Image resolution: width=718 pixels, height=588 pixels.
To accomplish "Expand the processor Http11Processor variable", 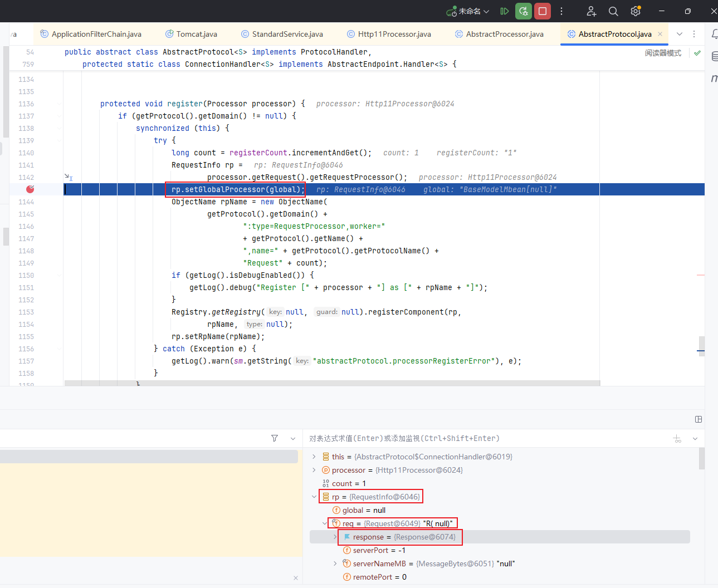I will [314, 470].
